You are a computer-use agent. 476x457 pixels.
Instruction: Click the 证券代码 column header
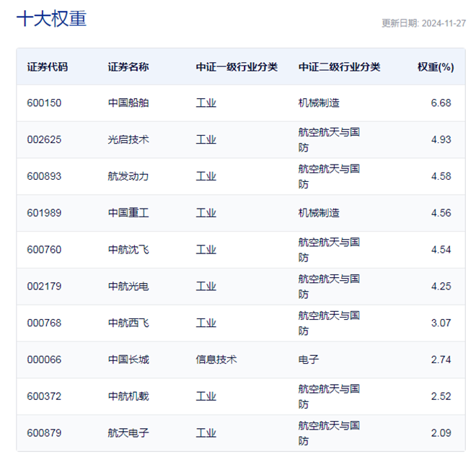[48, 67]
